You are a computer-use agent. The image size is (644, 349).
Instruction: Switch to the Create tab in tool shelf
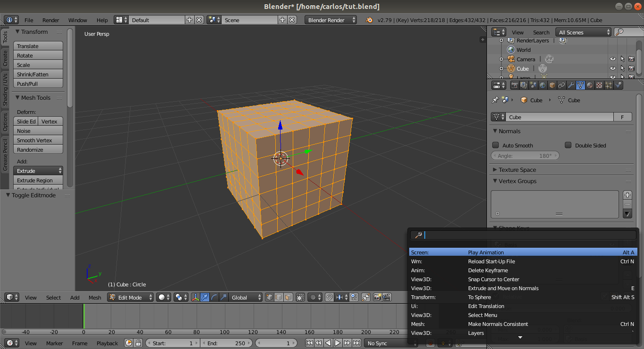(x=5, y=58)
